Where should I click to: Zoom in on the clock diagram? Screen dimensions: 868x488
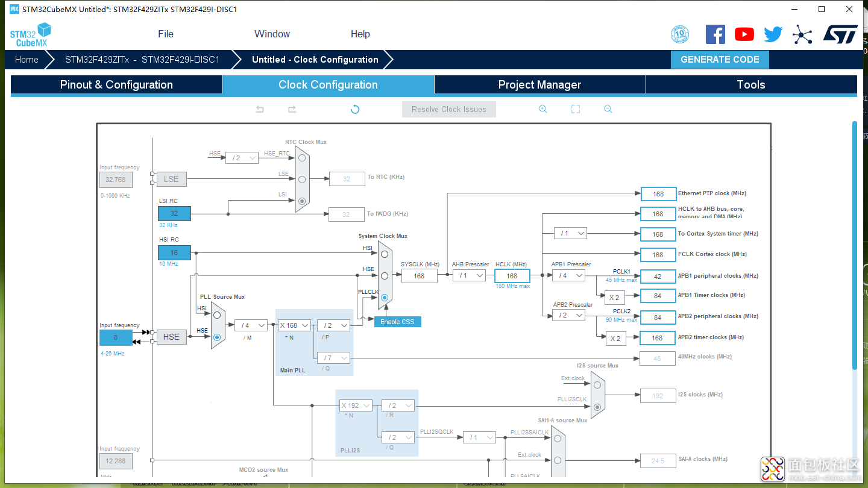point(543,109)
